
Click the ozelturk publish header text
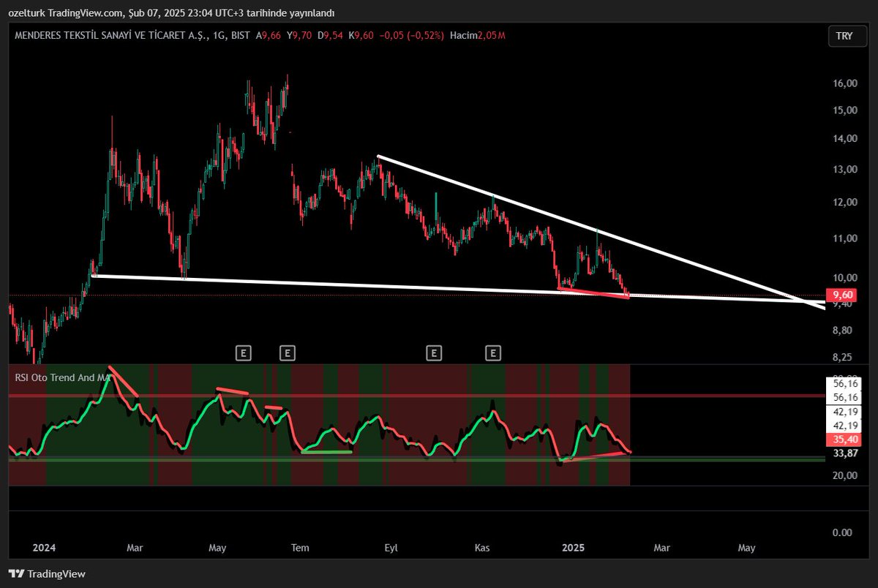(x=171, y=12)
